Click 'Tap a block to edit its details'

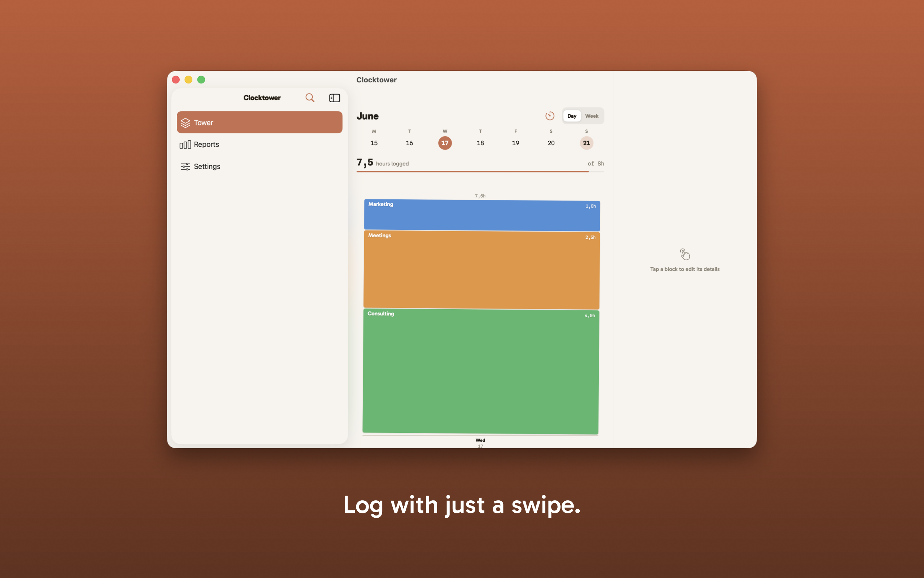[685, 269]
